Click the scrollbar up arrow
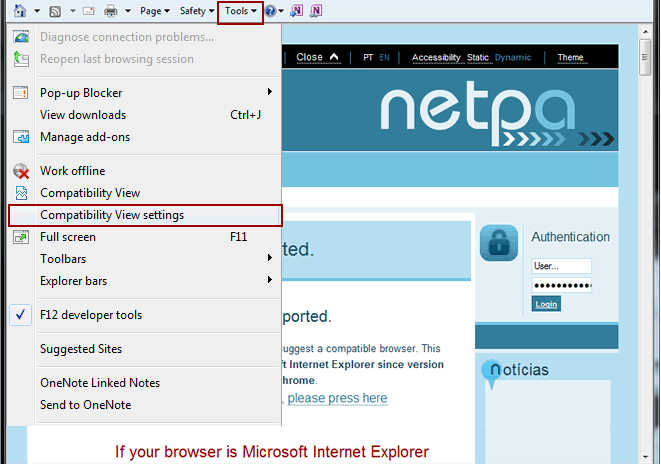Viewport: 661px width, 464px height. 645,32
